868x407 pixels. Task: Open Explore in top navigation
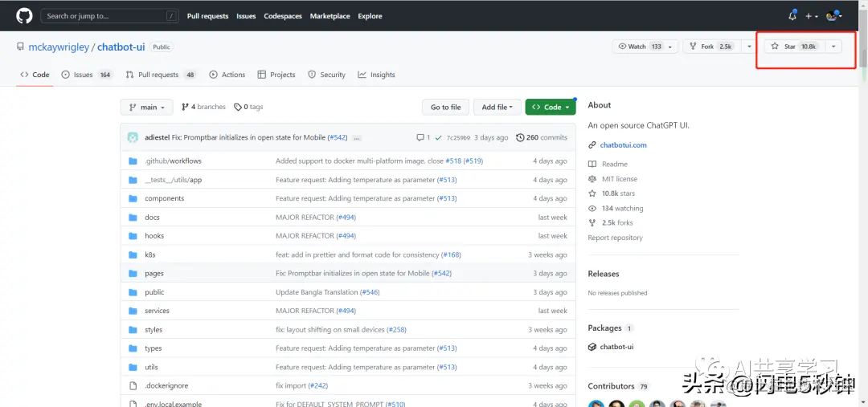coord(370,16)
